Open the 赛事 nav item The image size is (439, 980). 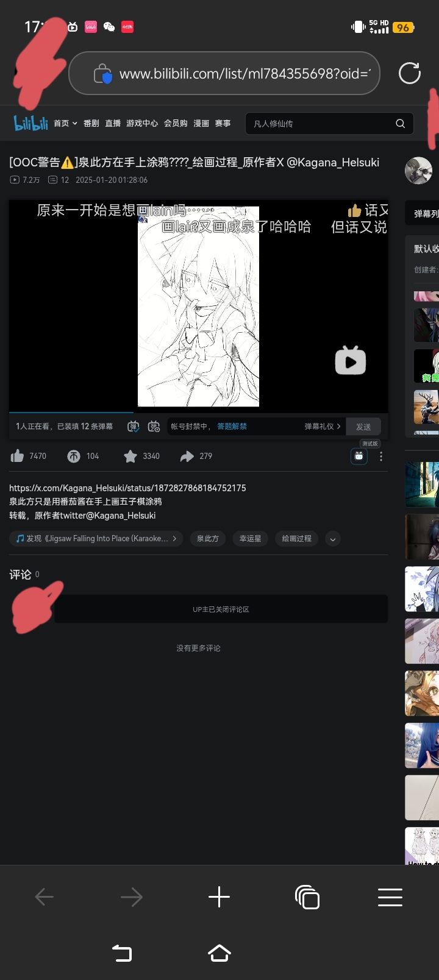[223, 123]
